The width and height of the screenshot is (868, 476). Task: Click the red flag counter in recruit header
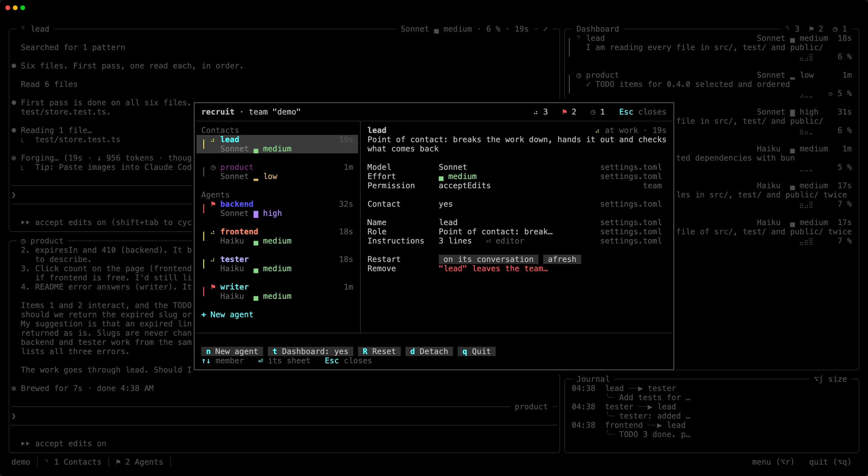569,112
